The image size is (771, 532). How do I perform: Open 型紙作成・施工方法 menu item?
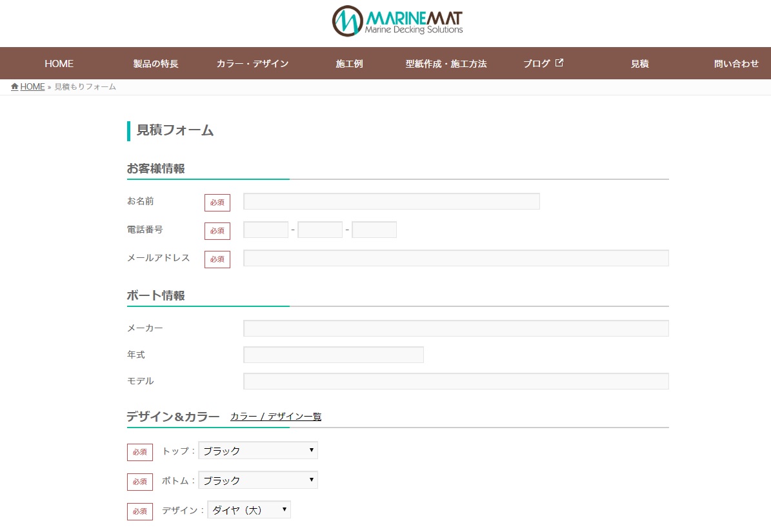click(446, 64)
